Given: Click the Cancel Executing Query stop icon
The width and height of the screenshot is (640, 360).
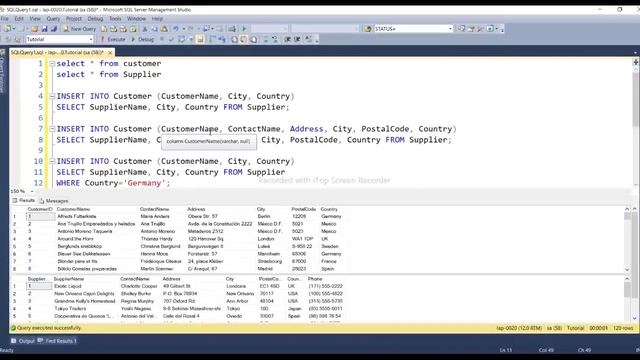Looking at the screenshot, I should tap(162, 40).
